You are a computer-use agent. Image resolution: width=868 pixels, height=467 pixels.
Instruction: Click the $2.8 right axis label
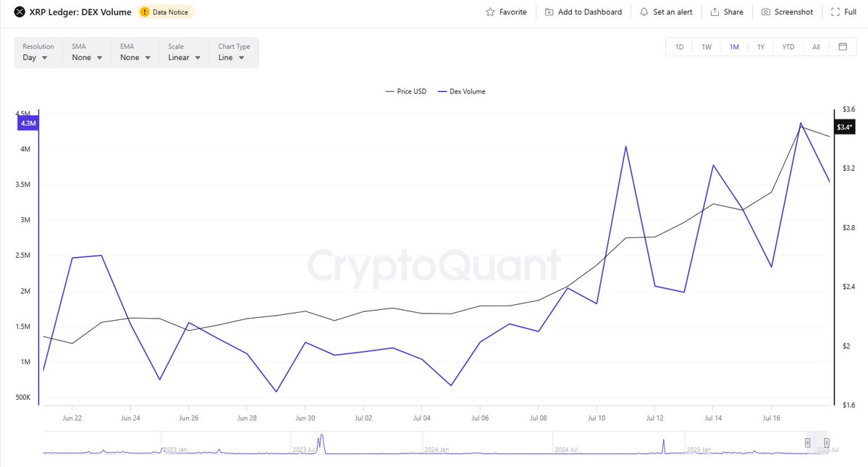[848, 227]
